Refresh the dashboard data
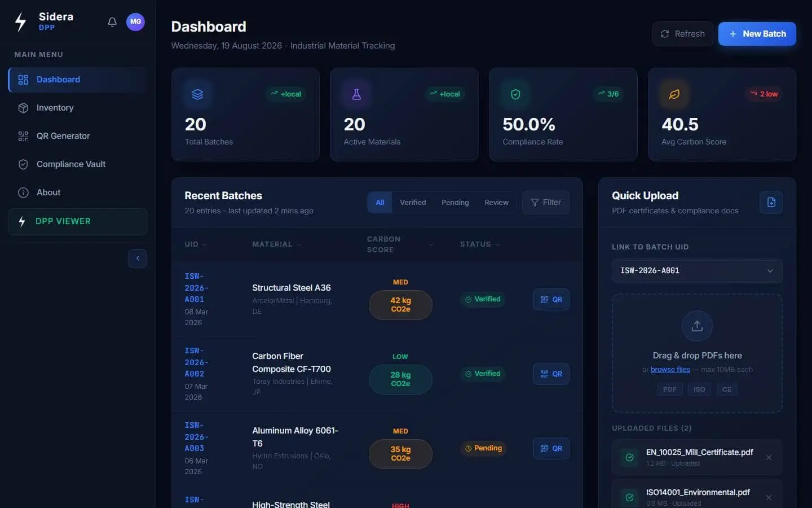 pyautogui.click(x=683, y=34)
